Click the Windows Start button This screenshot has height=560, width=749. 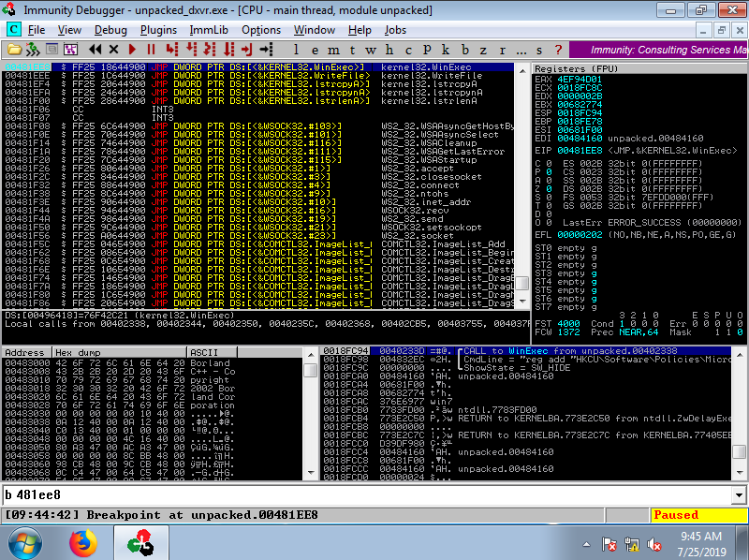point(25,543)
